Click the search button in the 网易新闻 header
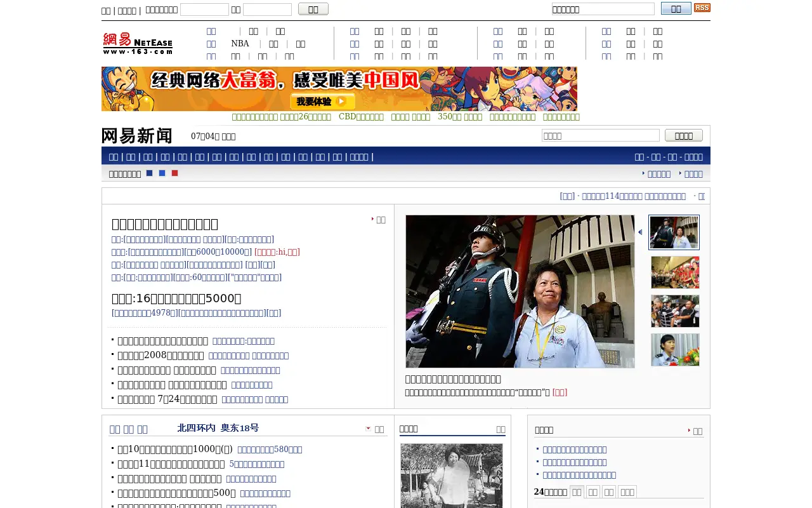This screenshot has height=508, width=812. [x=684, y=135]
